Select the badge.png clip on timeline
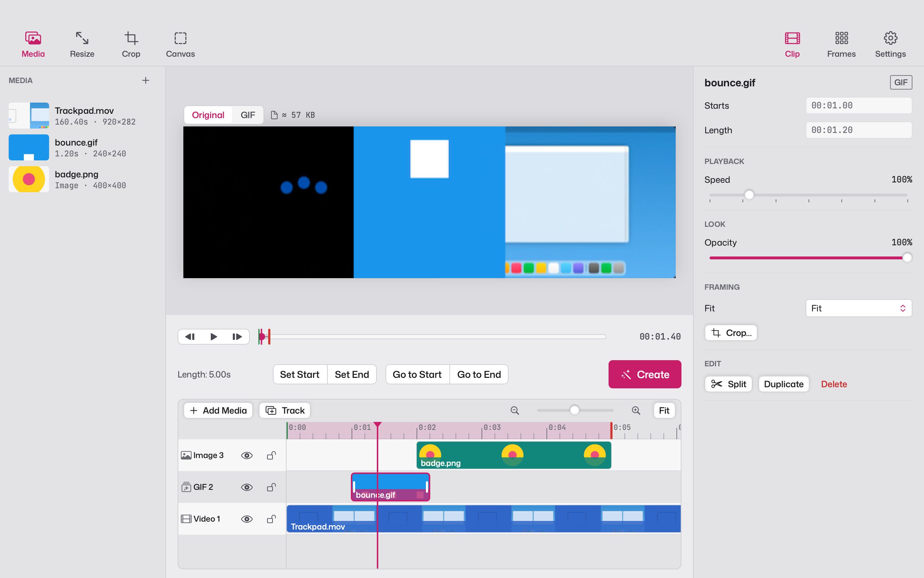 tap(514, 455)
